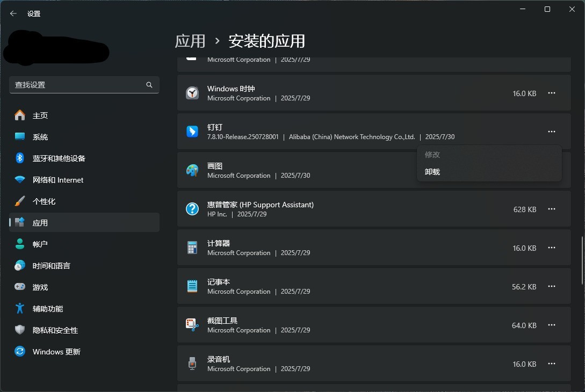
Task: Click the Snipping Tool (截图工具) icon
Action: pos(192,325)
